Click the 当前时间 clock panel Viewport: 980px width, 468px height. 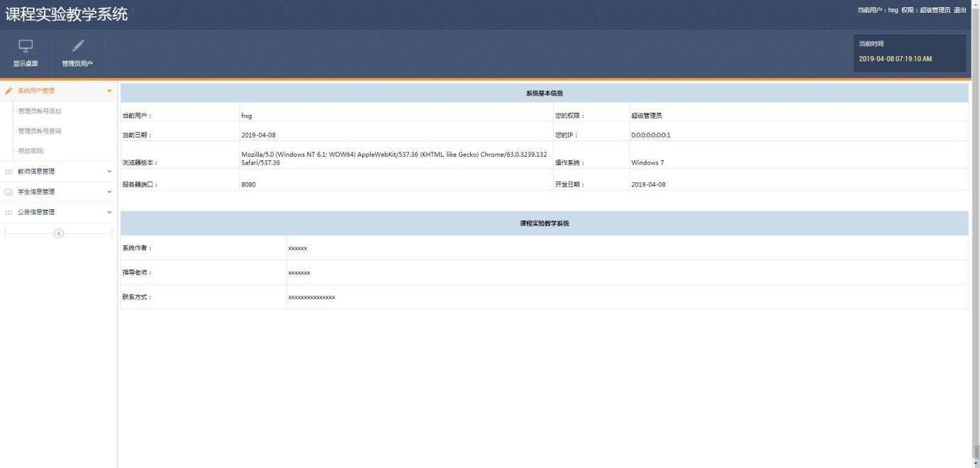[x=910, y=53]
